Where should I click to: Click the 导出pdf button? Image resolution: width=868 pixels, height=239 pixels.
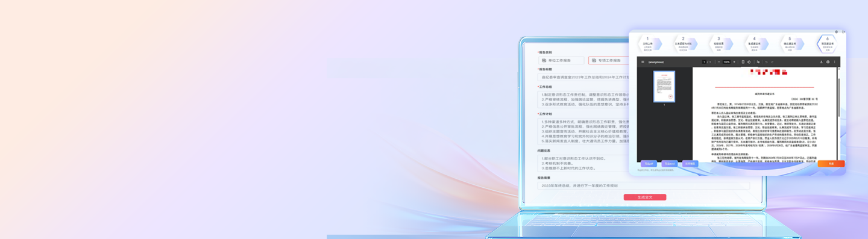(x=649, y=164)
